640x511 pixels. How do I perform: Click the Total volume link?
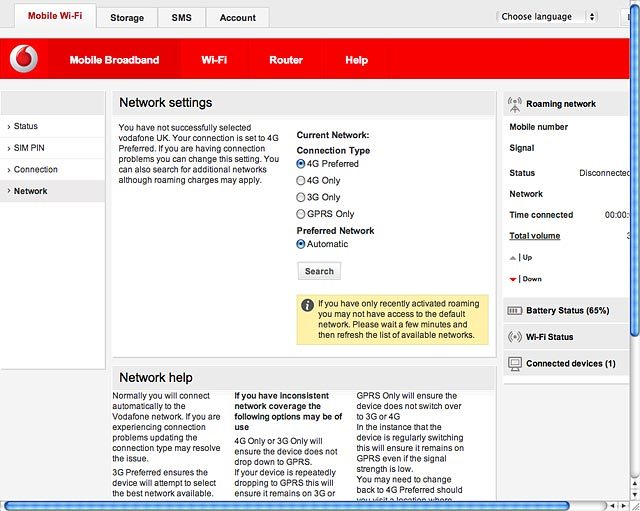pos(534,236)
